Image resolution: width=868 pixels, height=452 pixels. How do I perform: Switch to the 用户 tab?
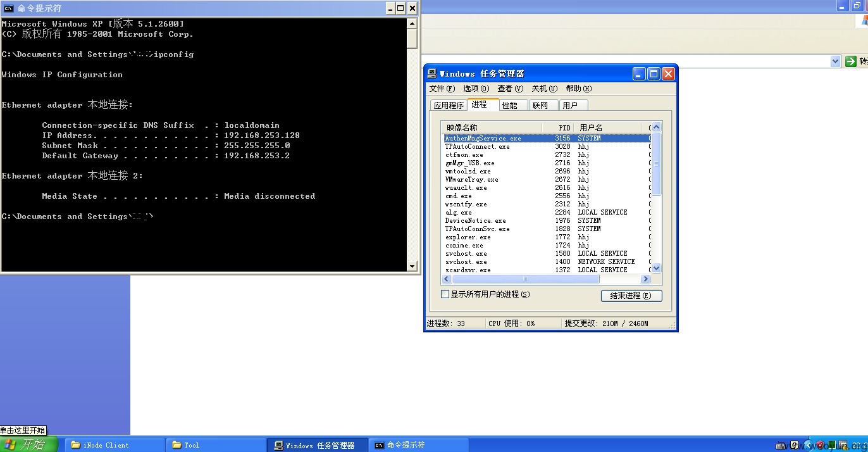[573, 105]
